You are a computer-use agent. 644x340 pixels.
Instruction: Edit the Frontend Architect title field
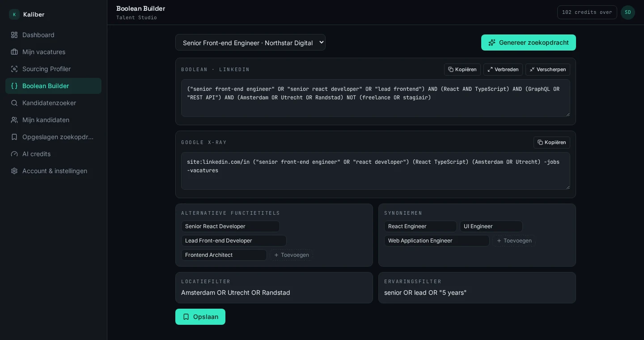tap(224, 255)
